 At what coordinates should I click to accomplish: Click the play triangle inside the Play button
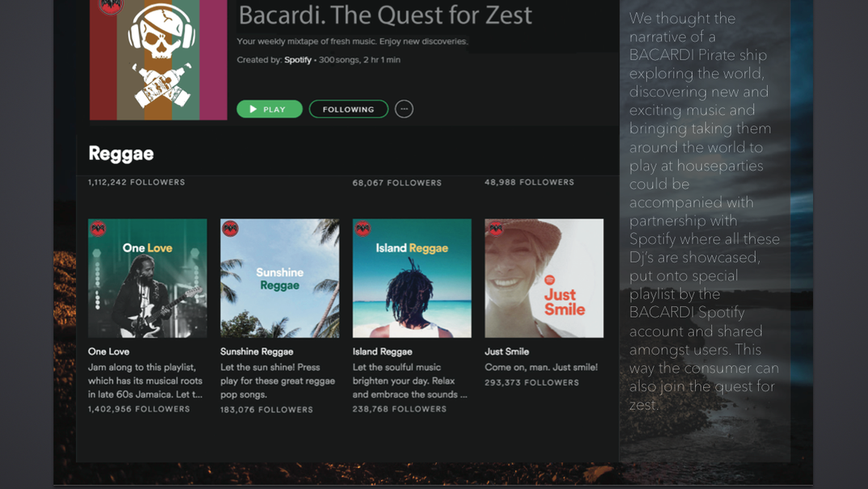point(253,109)
